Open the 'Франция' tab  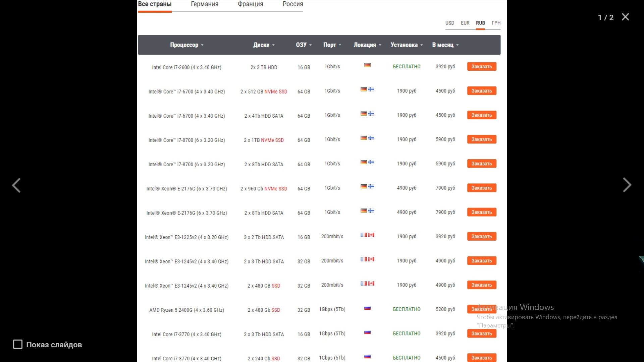pos(251,4)
